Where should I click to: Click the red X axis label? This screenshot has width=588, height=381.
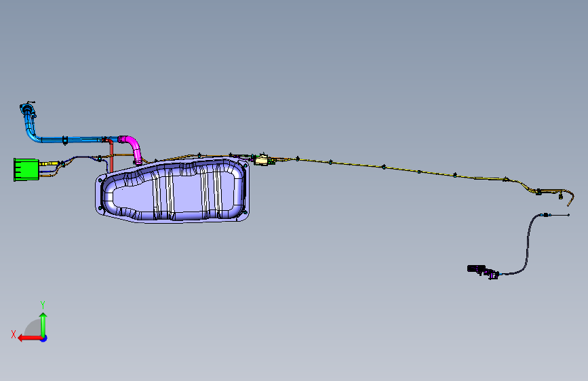[x=14, y=334]
